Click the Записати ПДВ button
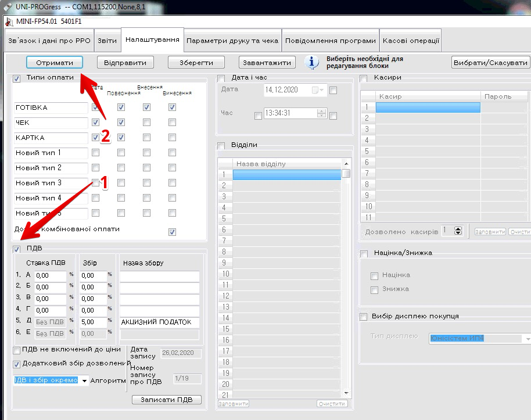 coord(166,400)
